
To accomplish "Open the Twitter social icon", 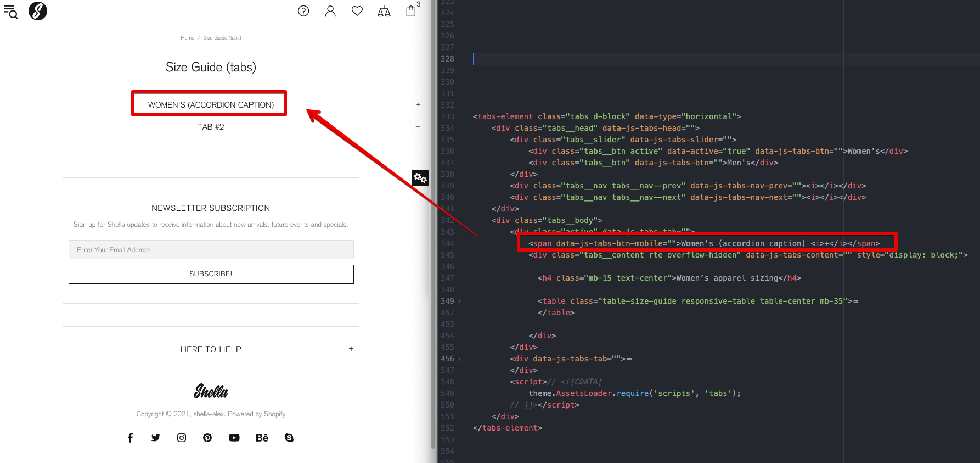I will click(156, 438).
